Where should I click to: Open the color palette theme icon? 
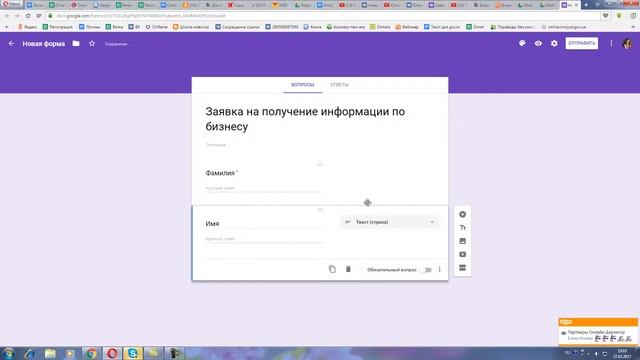tap(522, 43)
